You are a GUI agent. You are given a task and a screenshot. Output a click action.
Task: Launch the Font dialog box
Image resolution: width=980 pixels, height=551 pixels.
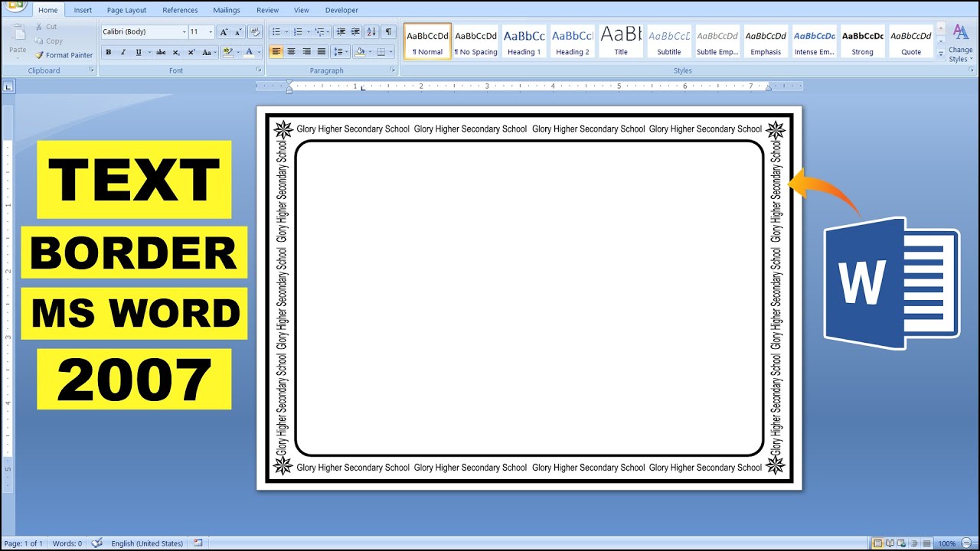(260, 70)
